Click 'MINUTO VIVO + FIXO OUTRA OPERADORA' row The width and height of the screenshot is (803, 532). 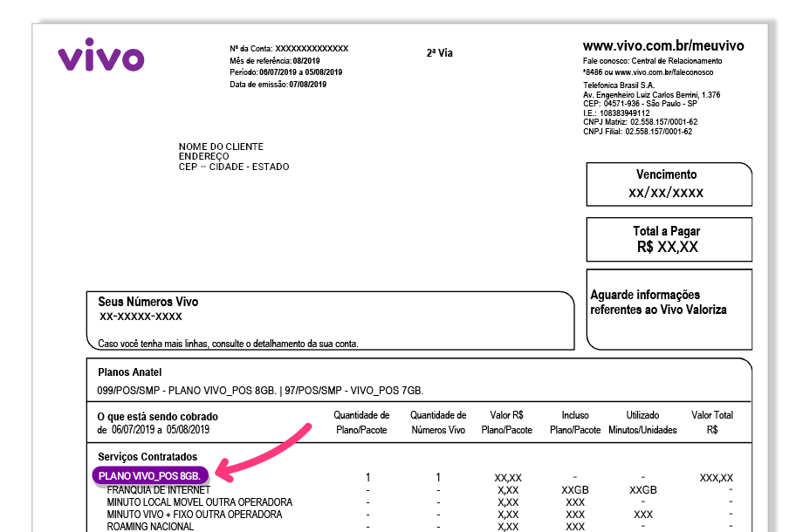click(x=195, y=515)
